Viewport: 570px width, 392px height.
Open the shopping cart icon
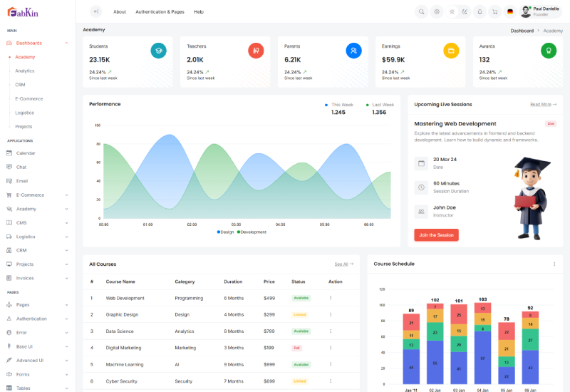495,11
